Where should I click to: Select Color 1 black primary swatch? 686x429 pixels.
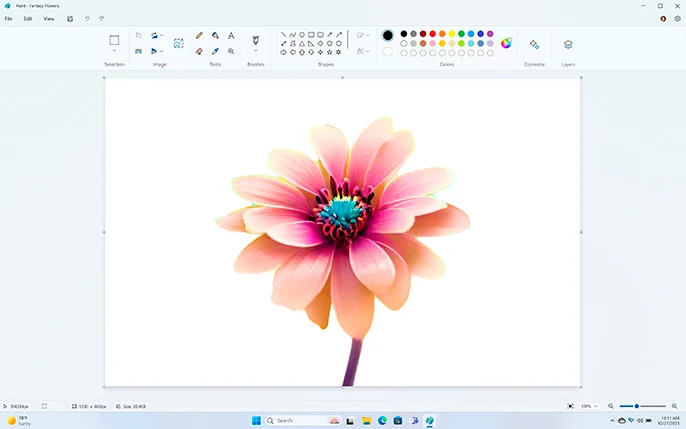pos(388,35)
